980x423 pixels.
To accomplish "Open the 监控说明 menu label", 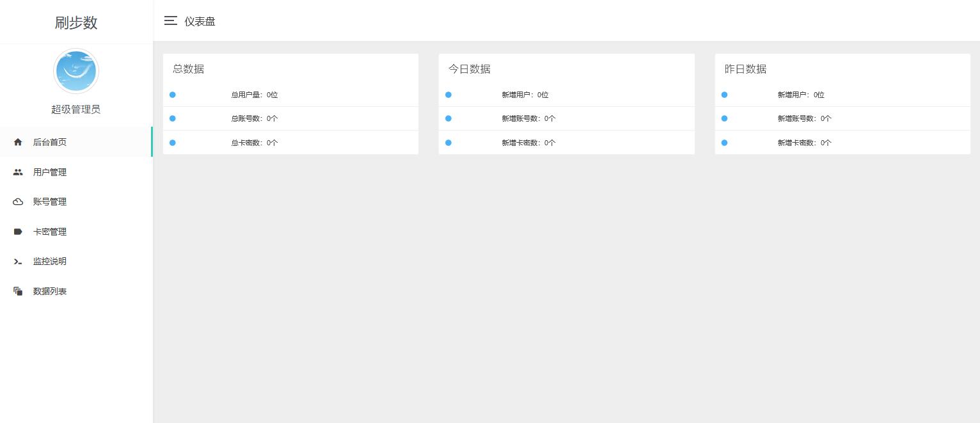I will coord(50,261).
